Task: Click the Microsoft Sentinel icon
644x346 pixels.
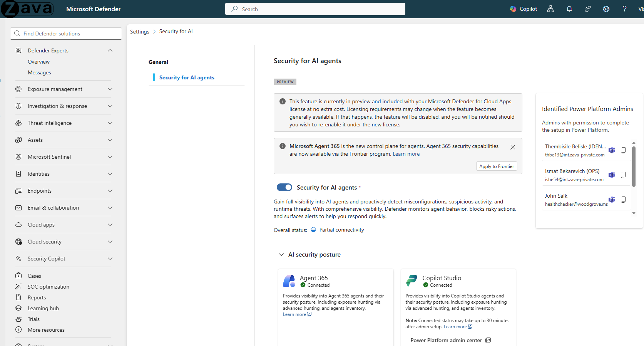Action: [x=18, y=157]
